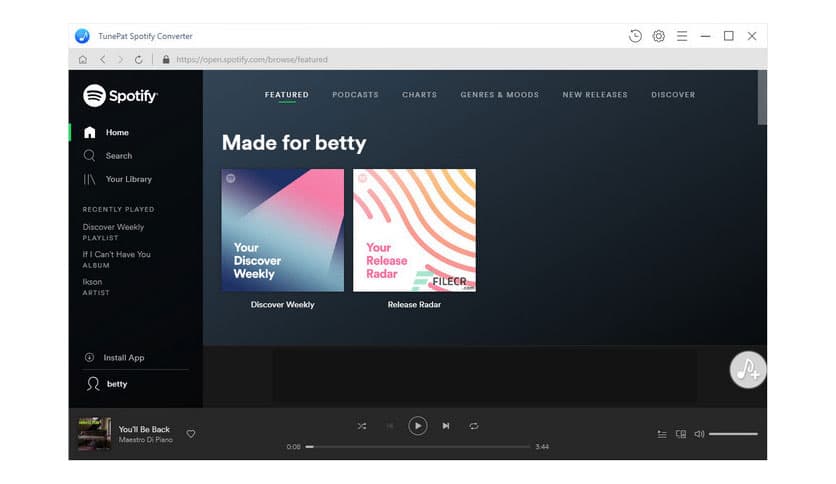Screen dimensions: 836x484
Task: Go to home page via browser home icon
Action: pyautogui.click(x=83, y=60)
